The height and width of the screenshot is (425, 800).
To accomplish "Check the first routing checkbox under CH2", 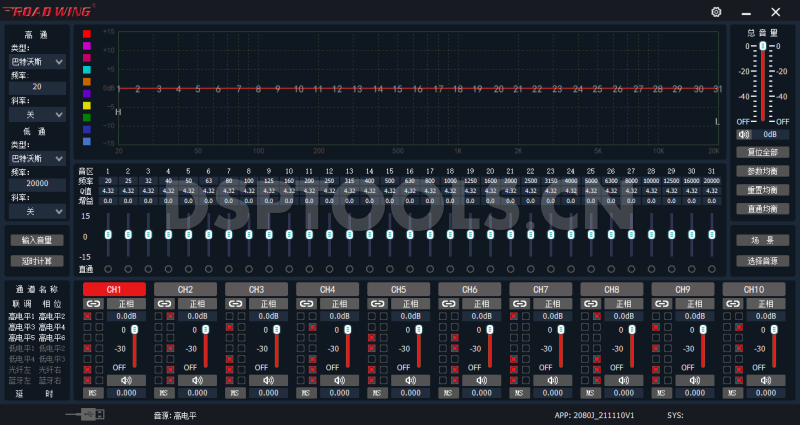I will (157, 316).
